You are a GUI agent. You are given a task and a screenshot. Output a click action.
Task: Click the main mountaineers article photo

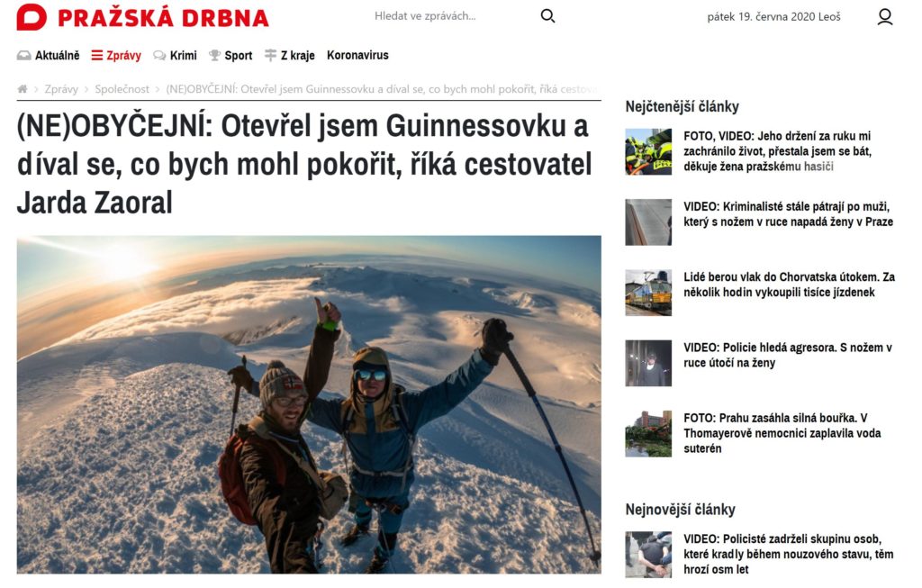click(309, 404)
